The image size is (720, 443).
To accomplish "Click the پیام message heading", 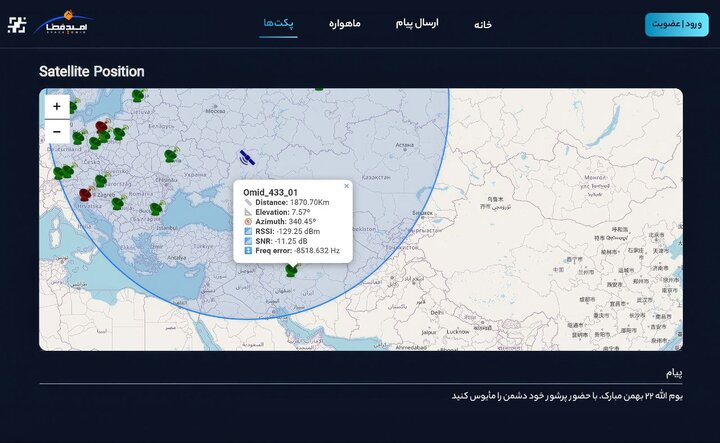I will pyautogui.click(x=674, y=372).
